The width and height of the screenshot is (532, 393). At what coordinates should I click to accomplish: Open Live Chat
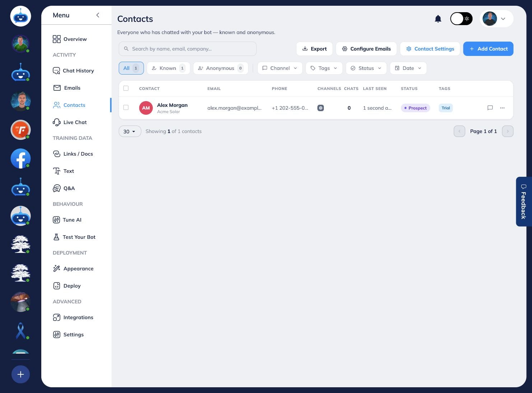click(70, 122)
